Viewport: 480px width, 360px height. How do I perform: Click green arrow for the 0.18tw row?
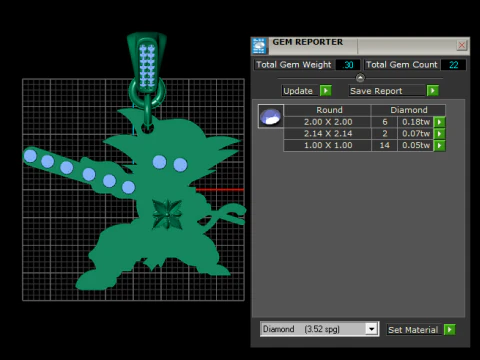pos(439,122)
